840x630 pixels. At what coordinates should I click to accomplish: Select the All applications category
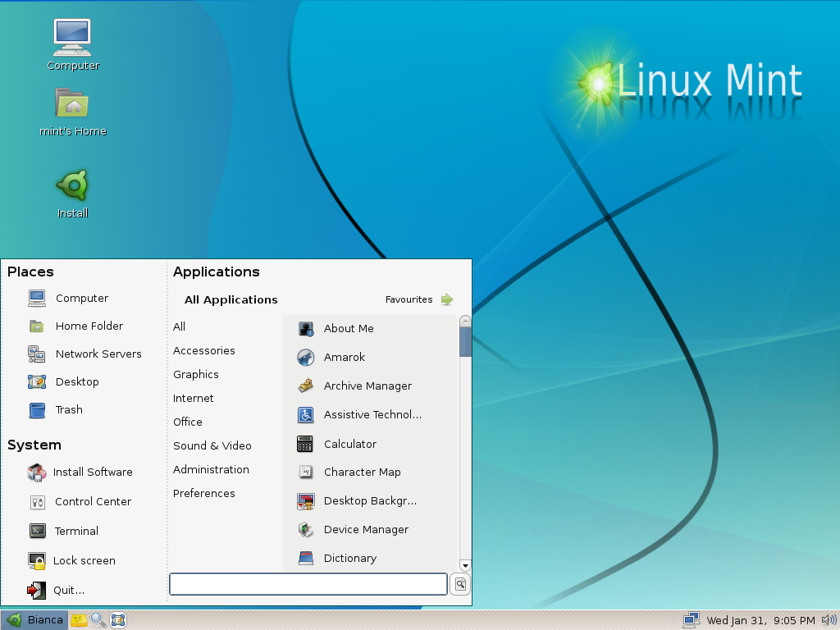pos(179,326)
